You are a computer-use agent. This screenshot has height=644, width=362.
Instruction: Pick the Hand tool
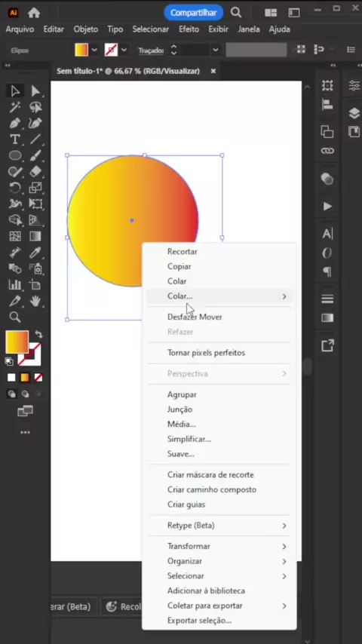tap(35, 301)
